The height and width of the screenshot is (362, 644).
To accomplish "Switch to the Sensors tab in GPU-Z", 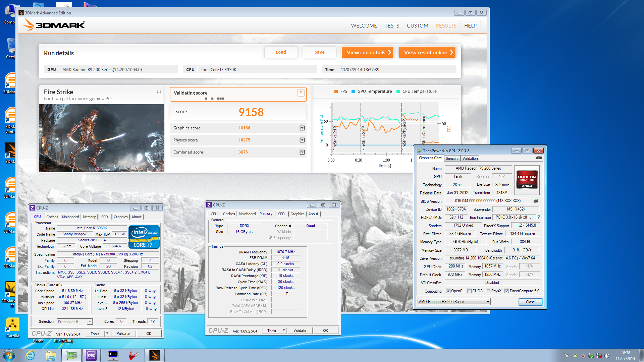I will pos(452,159).
